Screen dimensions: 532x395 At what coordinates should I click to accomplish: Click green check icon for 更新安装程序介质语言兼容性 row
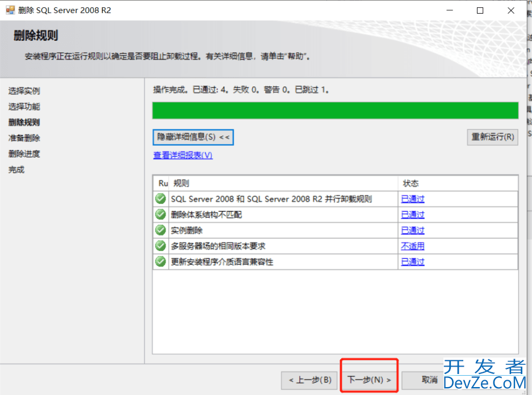tap(161, 262)
